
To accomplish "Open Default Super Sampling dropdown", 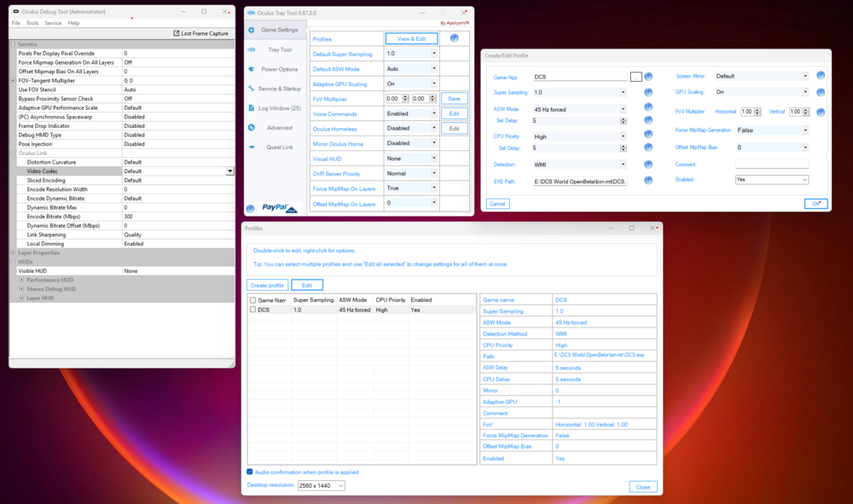I will (433, 53).
